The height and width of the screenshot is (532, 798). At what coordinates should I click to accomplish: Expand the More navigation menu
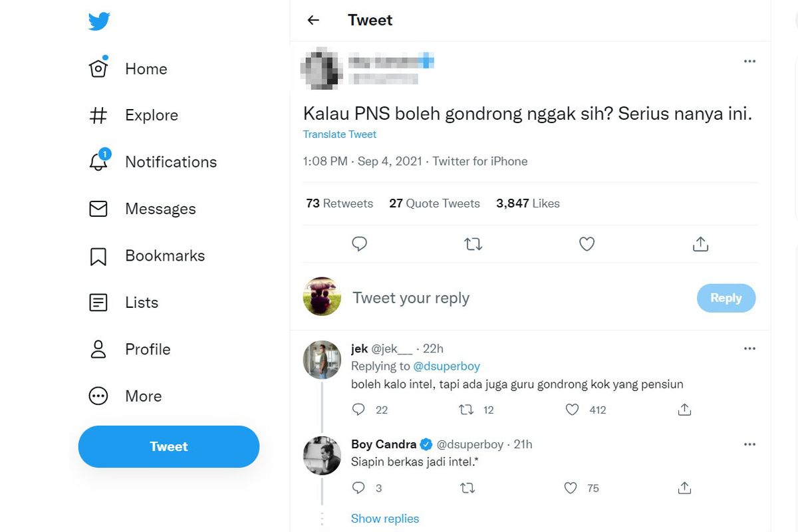tap(98, 396)
